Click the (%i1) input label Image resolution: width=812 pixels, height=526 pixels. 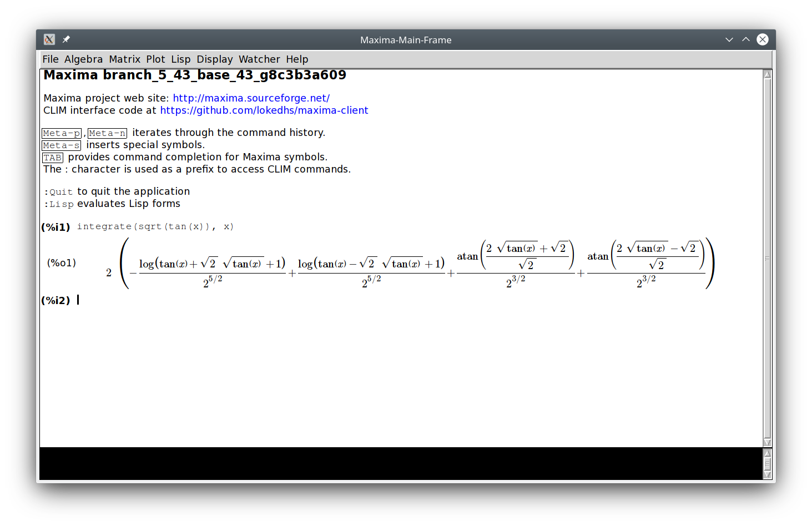click(56, 227)
